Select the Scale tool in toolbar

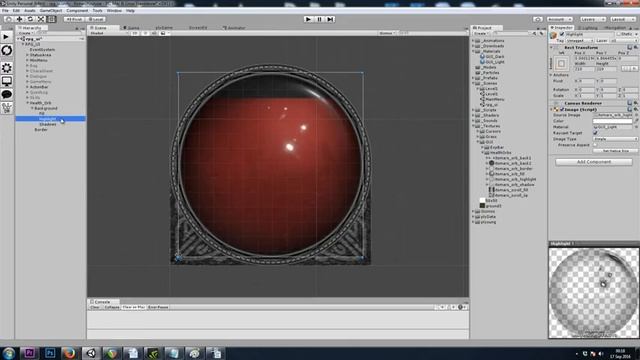pyautogui.click(x=41, y=19)
